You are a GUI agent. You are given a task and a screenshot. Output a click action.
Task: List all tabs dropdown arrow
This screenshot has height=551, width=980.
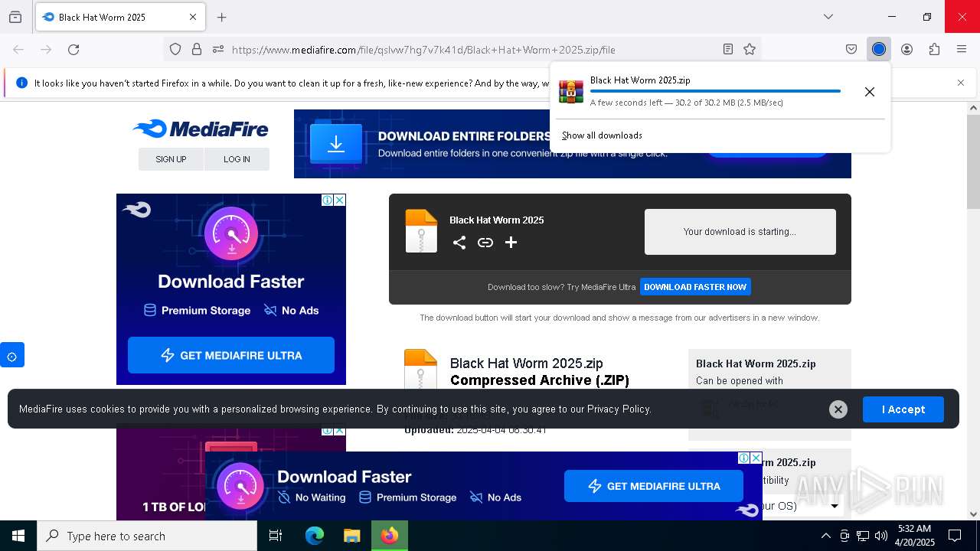pos(828,17)
